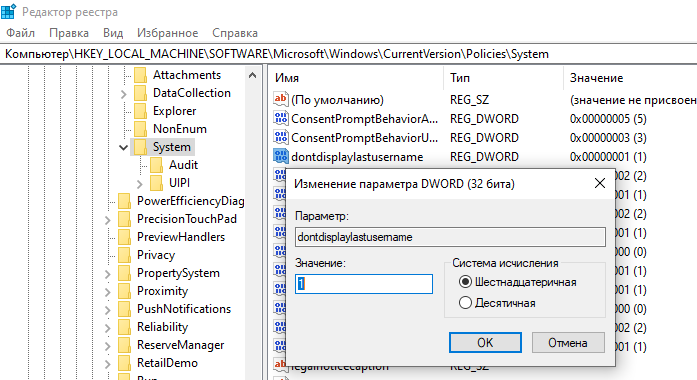Expand the ReserveManager tree node

[108, 345]
